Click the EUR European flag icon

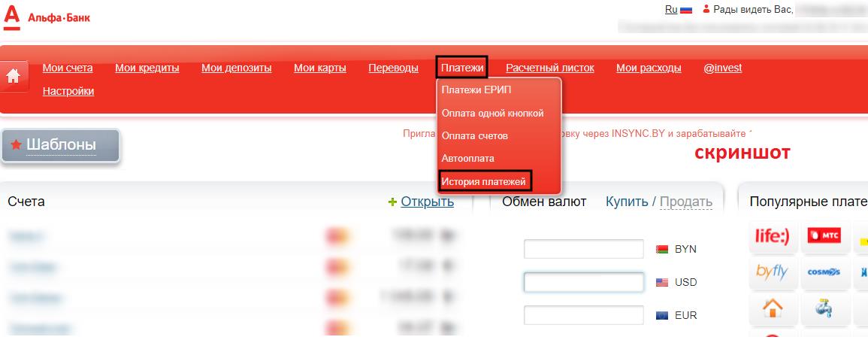click(662, 315)
